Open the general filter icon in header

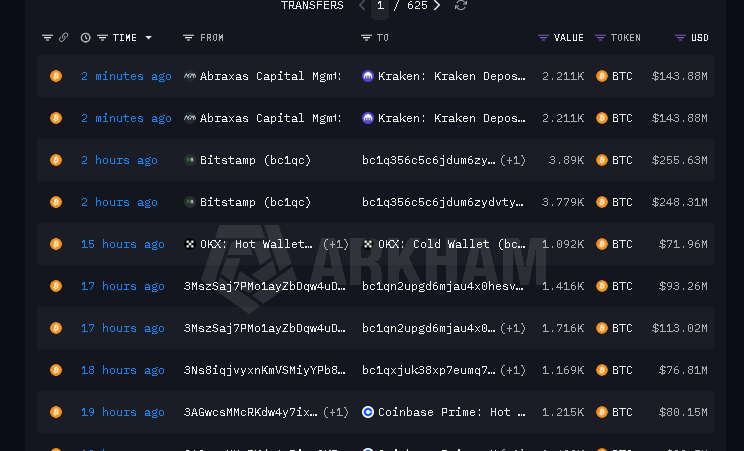[47, 38]
